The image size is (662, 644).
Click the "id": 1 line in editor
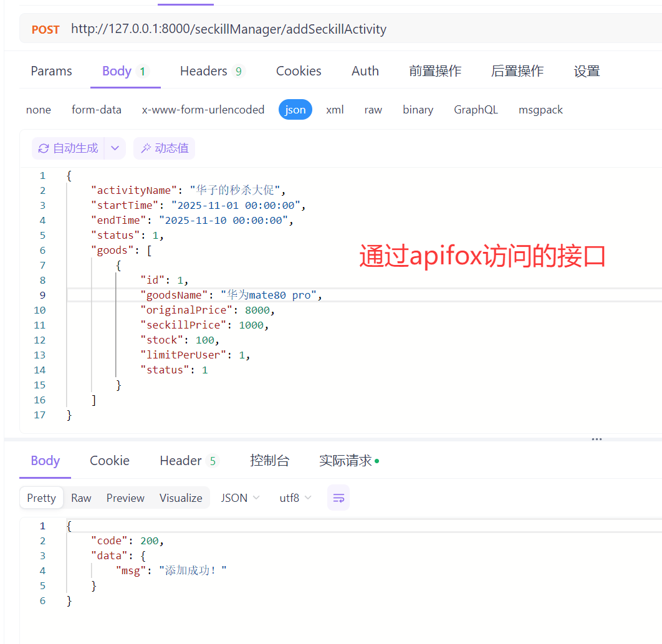point(164,280)
